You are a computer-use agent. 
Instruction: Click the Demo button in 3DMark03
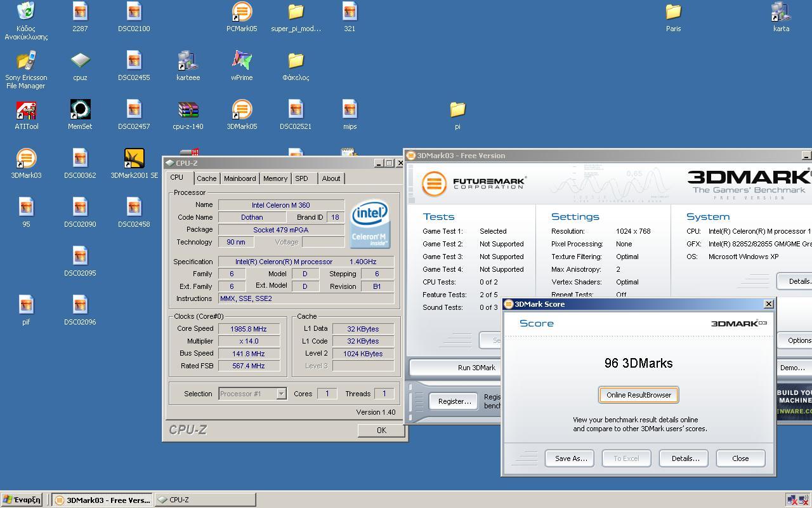(793, 368)
